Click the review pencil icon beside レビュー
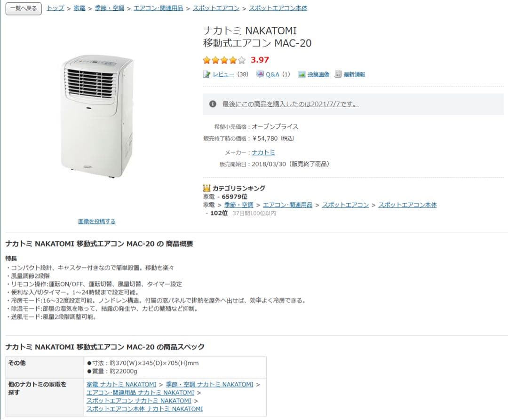The image size is (508, 420). click(206, 74)
